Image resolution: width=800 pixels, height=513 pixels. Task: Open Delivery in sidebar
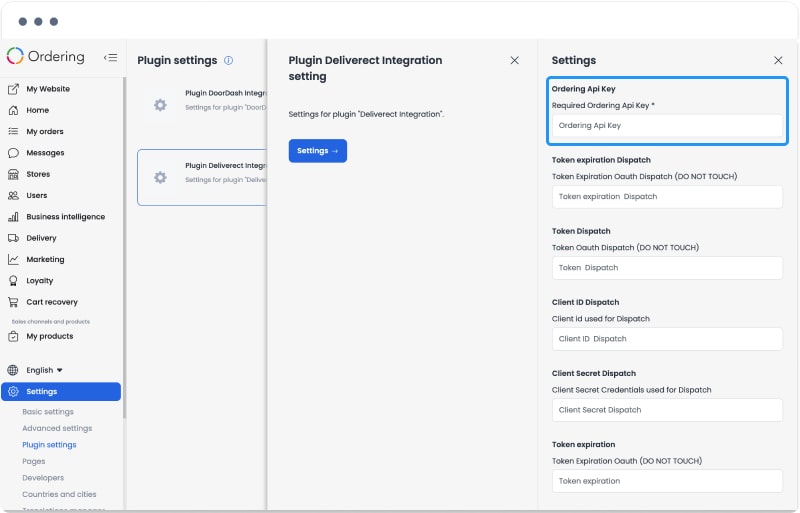pyautogui.click(x=41, y=238)
